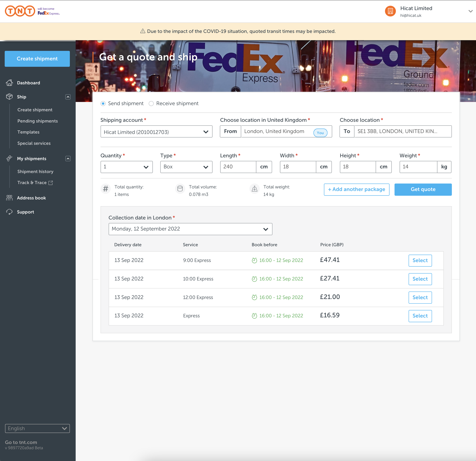Click the orange Hicat Limited account avatar

tap(390, 11)
